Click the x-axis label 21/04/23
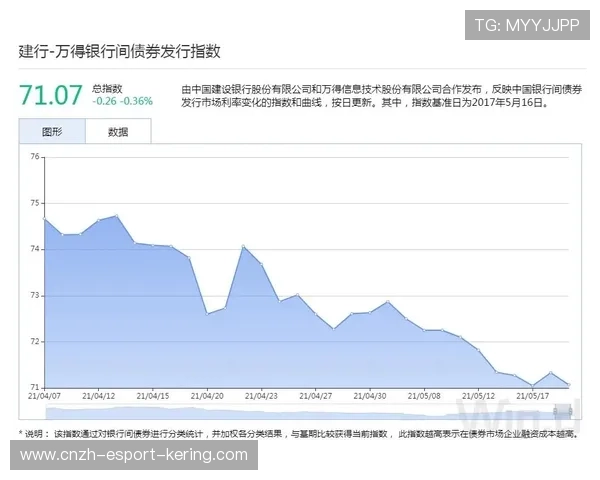Screen dimensions: 600x480 tap(261, 396)
